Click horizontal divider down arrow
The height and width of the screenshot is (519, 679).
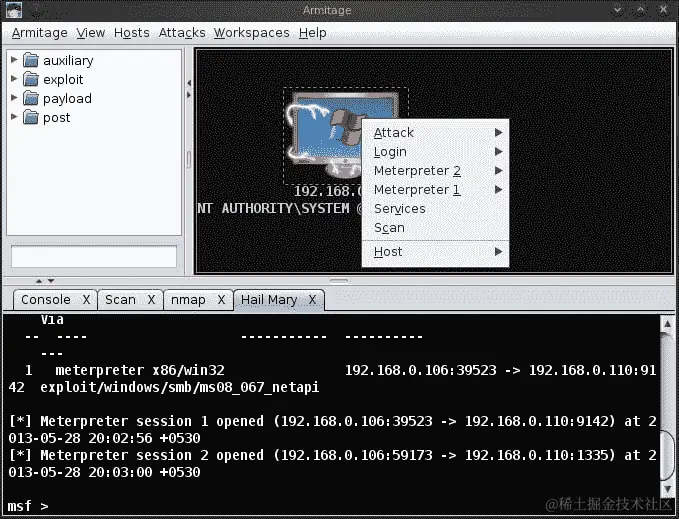pos(51,281)
